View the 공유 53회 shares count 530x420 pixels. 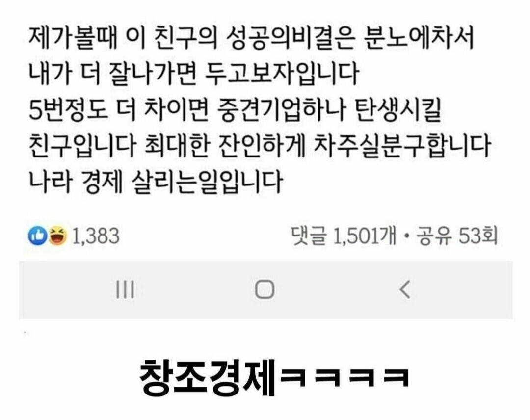click(x=457, y=236)
